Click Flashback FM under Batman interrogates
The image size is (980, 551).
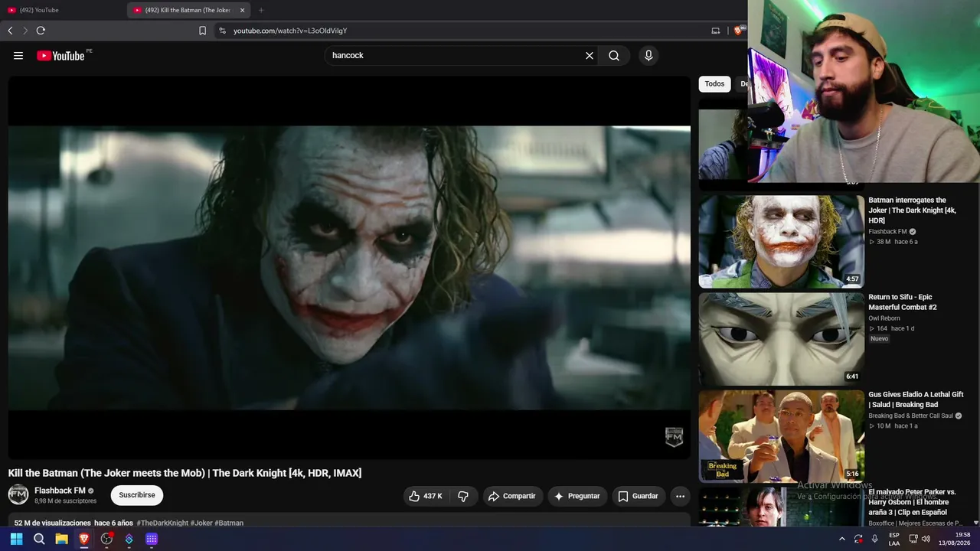[x=887, y=232]
